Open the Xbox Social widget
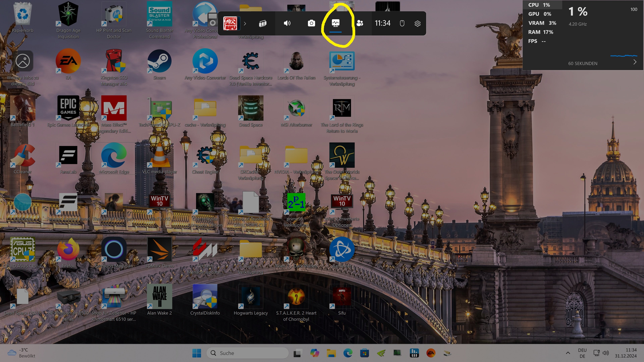This screenshot has height=362, width=644. (x=360, y=23)
